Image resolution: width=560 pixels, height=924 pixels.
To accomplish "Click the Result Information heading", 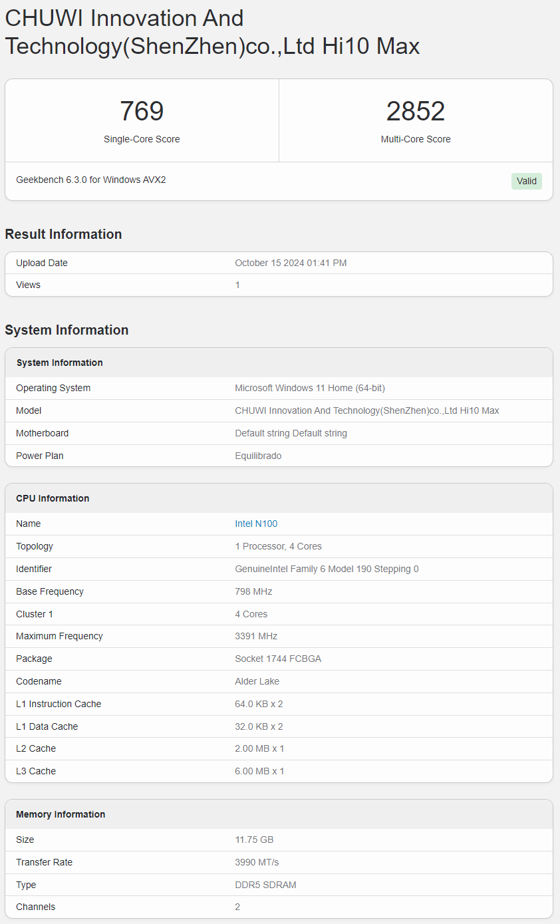I will click(63, 234).
